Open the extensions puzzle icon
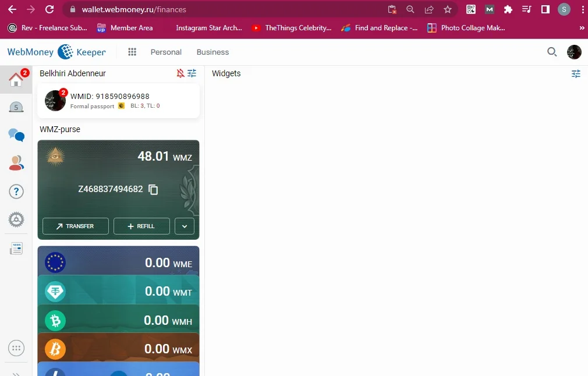The height and width of the screenshot is (376, 588). click(x=508, y=9)
